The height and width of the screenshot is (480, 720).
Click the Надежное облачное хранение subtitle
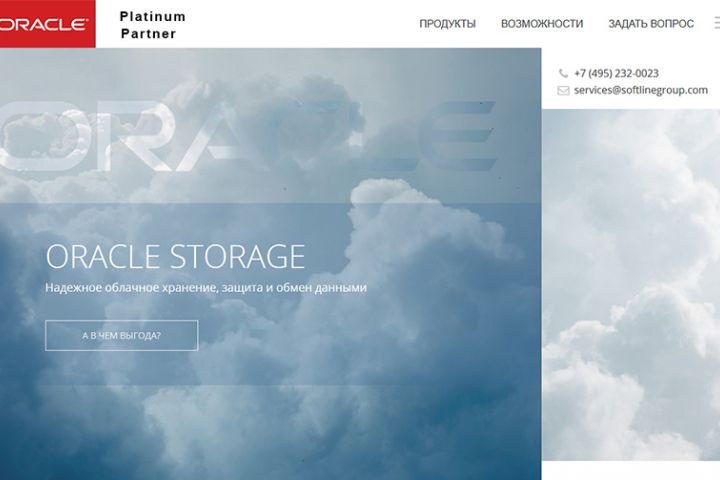point(206,288)
